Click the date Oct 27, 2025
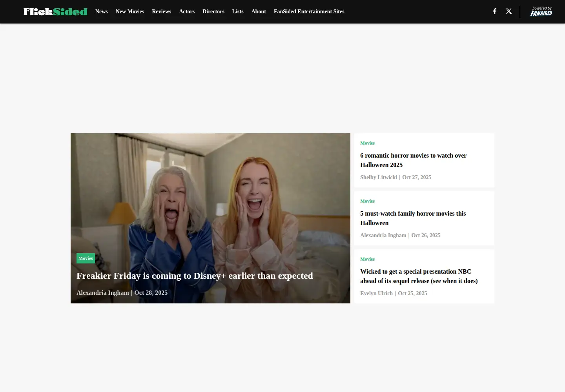The width and height of the screenshot is (565, 392). coord(417,178)
